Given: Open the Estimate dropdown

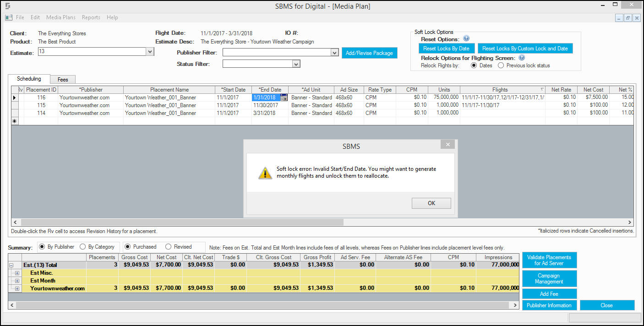Looking at the screenshot, I should click(150, 52).
